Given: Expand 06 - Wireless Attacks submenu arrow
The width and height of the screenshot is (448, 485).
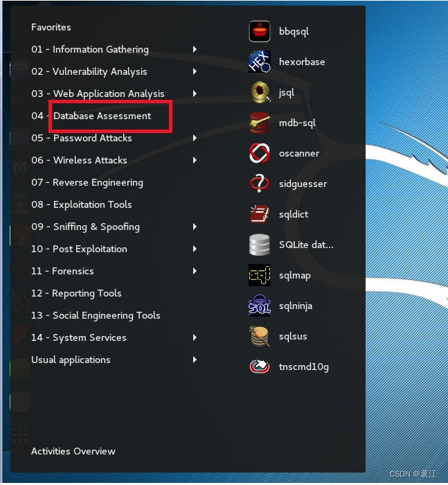Looking at the screenshot, I should [x=195, y=160].
